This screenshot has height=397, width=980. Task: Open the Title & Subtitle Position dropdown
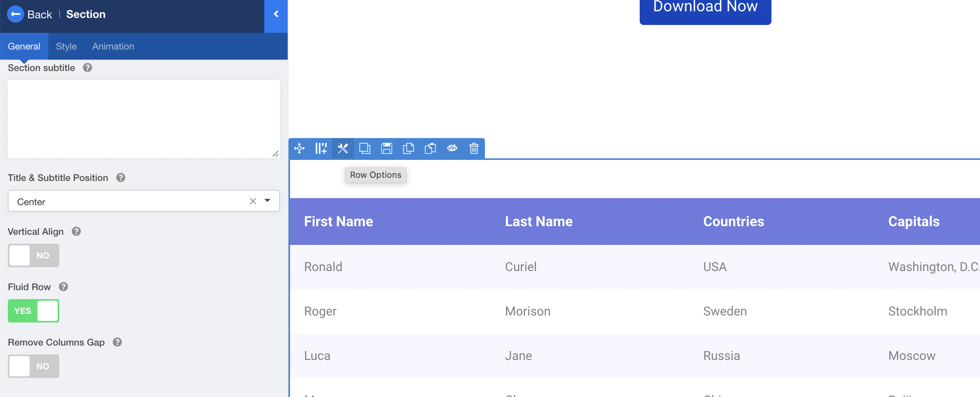tap(267, 201)
